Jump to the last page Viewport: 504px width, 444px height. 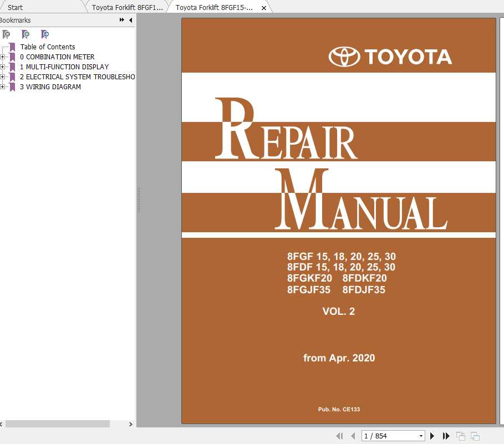[x=446, y=436]
